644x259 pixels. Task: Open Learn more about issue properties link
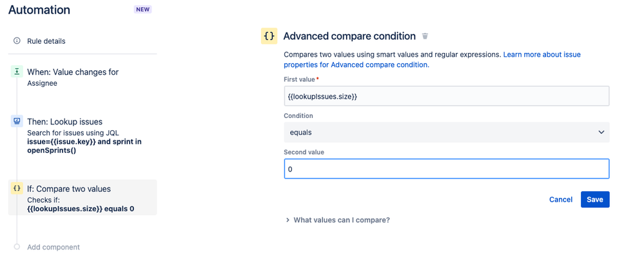(x=432, y=59)
